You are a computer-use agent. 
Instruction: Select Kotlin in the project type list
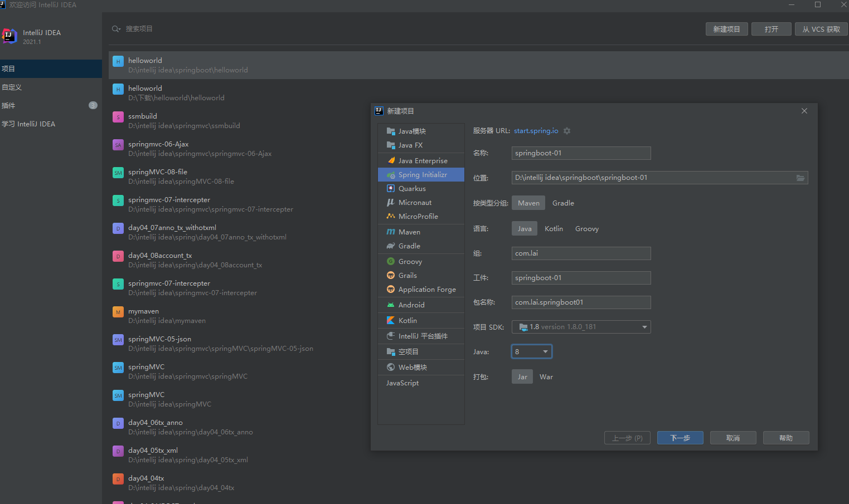[421, 321]
